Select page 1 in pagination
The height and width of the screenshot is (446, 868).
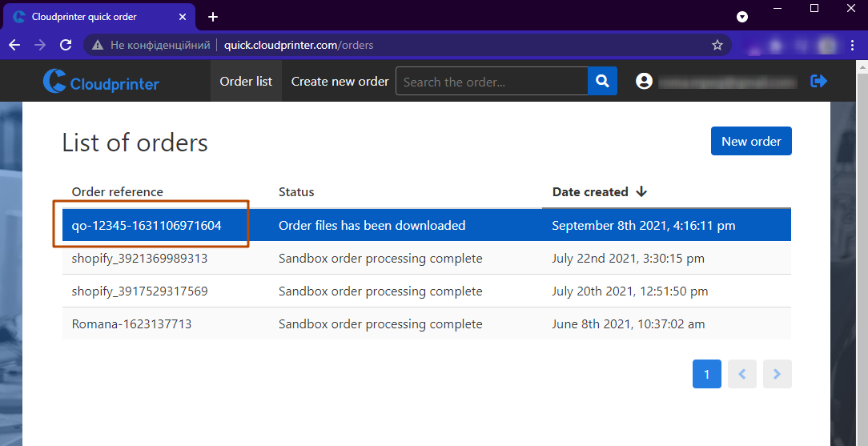pyautogui.click(x=707, y=374)
